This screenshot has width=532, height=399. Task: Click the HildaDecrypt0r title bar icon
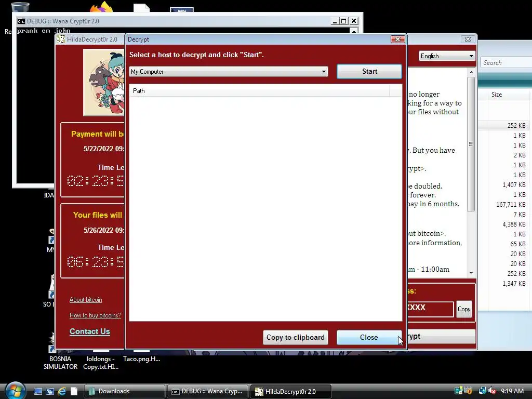click(x=60, y=39)
